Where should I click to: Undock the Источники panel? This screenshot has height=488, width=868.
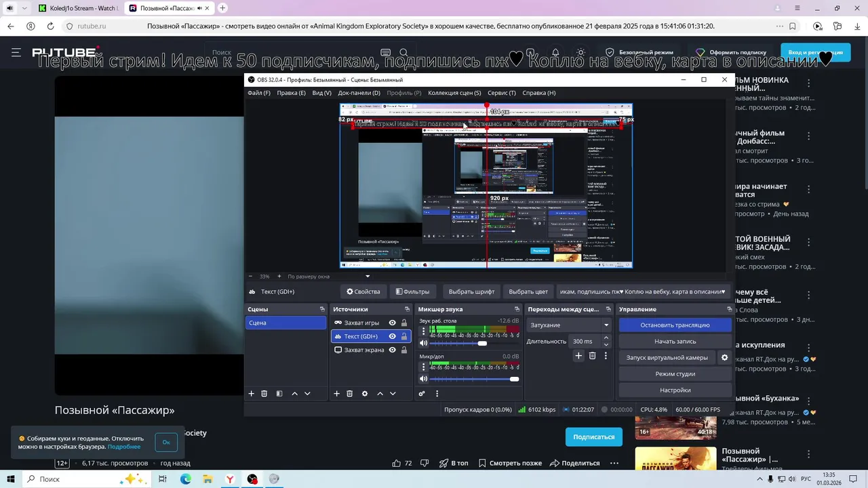pyautogui.click(x=408, y=309)
